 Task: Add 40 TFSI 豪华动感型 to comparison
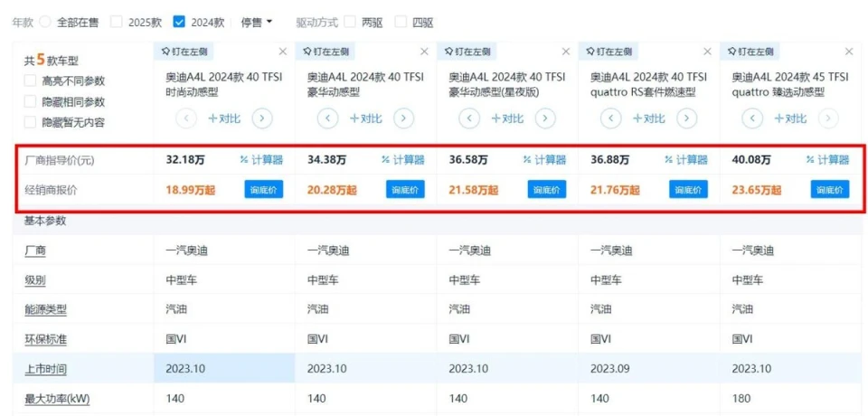366,118
